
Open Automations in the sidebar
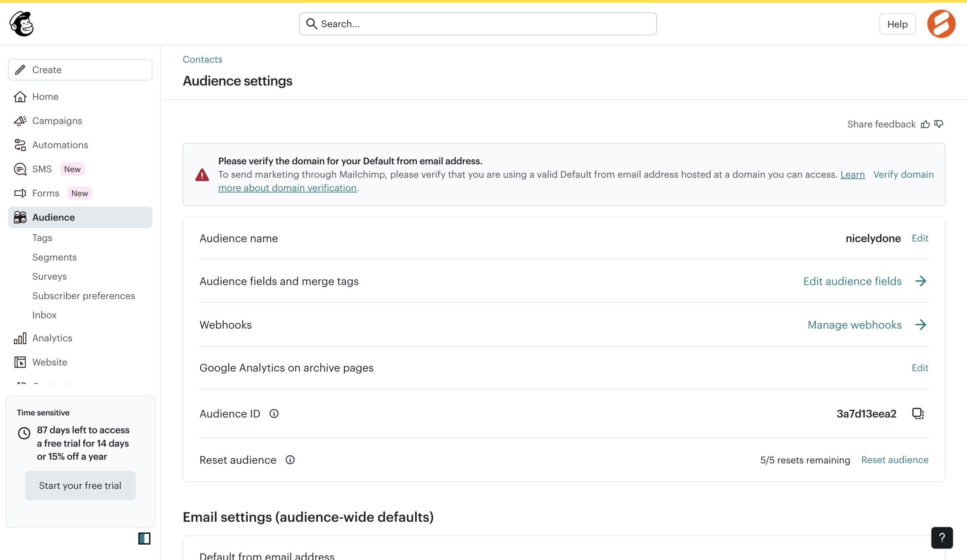[x=80, y=145]
